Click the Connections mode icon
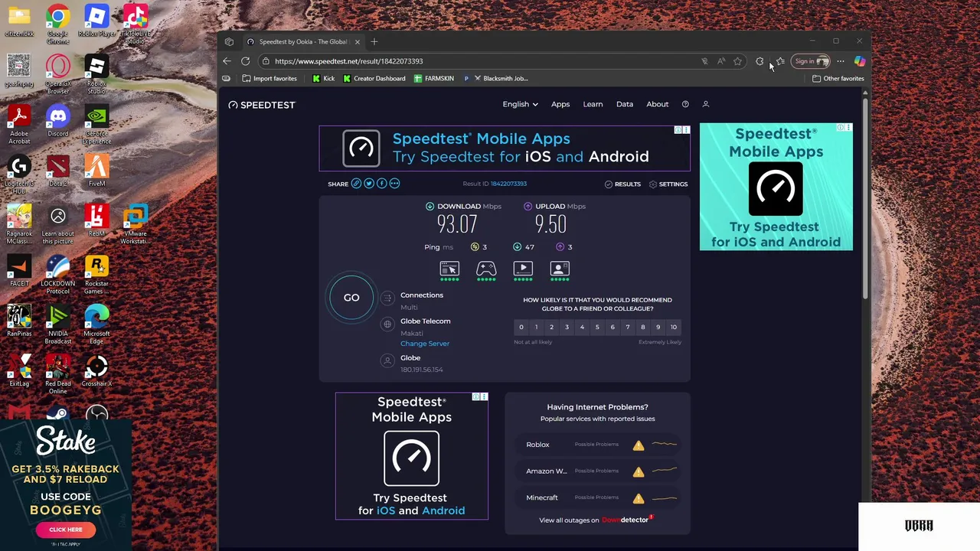 click(387, 298)
